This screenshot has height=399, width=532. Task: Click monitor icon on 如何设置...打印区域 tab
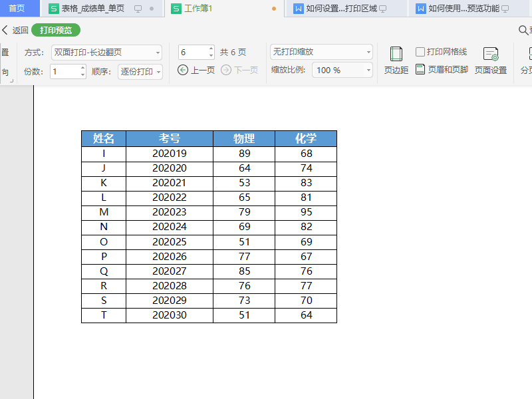click(x=383, y=9)
